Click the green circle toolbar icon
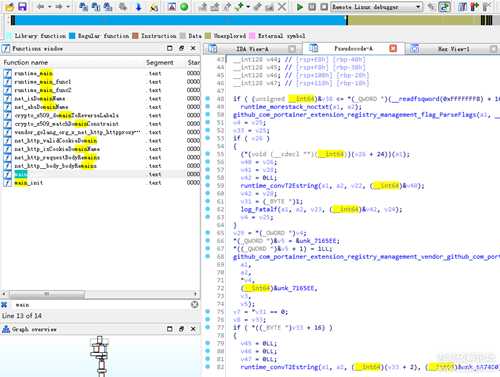The image size is (500, 377). 184,6
